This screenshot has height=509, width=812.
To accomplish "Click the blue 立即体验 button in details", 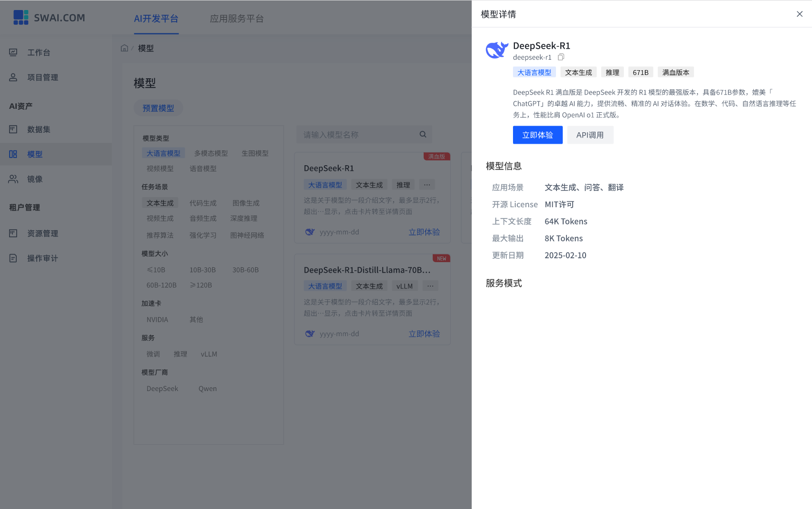I will [538, 135].
